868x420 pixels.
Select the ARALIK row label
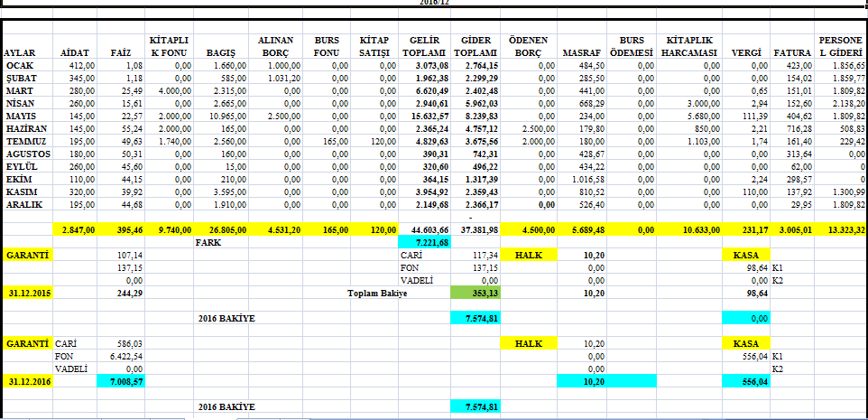tap(27, 204)
